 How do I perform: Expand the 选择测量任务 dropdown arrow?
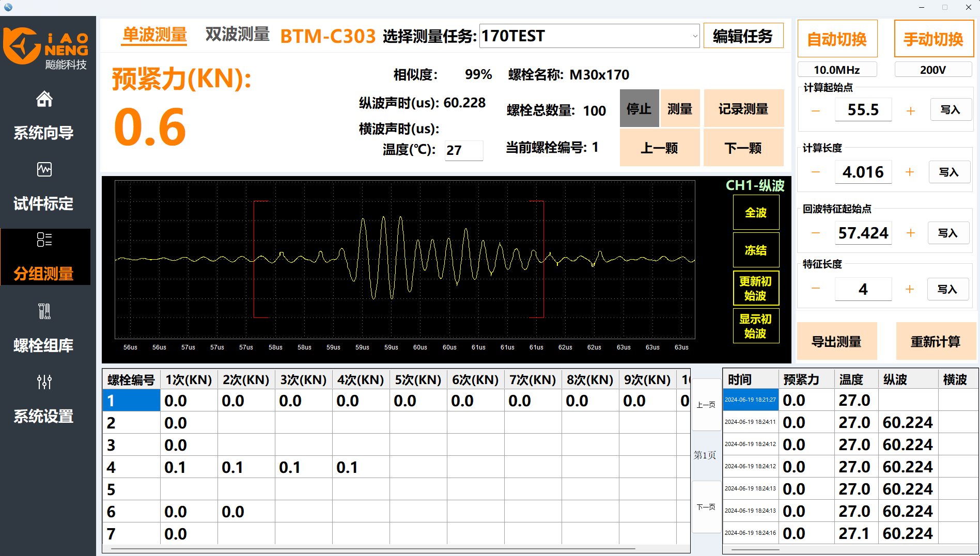pos(695,36)
